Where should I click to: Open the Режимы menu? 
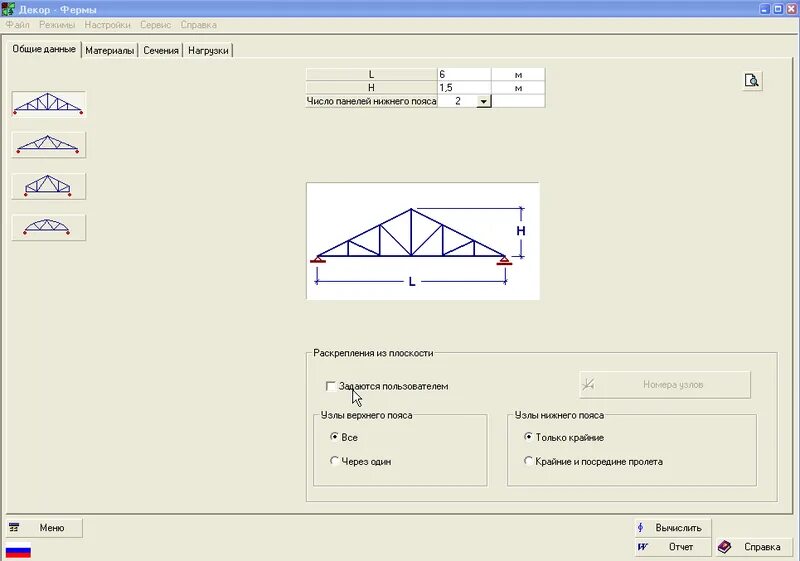click(x=57, y=24)
